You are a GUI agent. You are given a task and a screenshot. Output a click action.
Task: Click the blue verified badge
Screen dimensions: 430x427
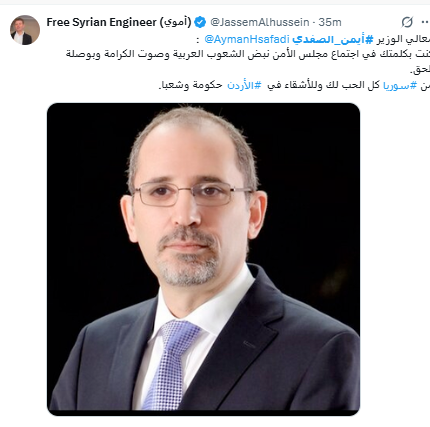[200, 22]
